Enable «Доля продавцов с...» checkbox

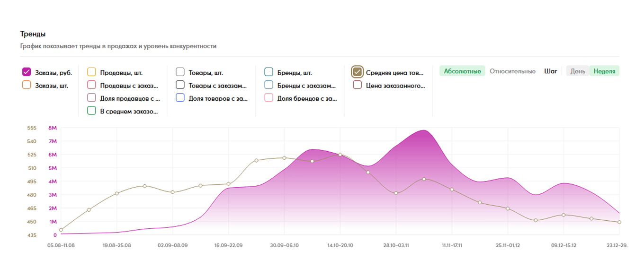point(92,98)
